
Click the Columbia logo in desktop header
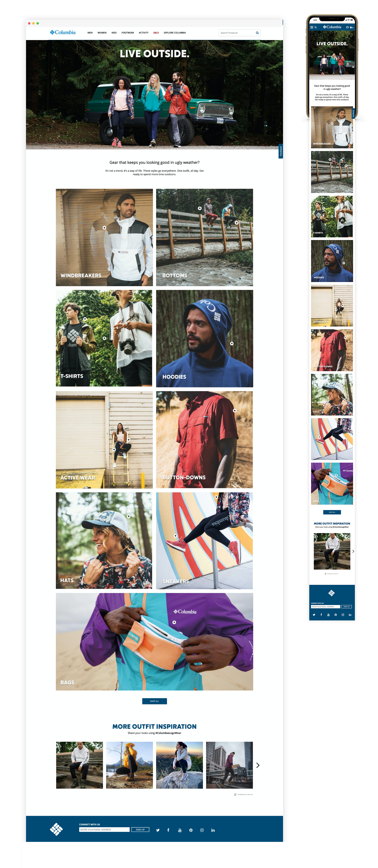(63, 32)
